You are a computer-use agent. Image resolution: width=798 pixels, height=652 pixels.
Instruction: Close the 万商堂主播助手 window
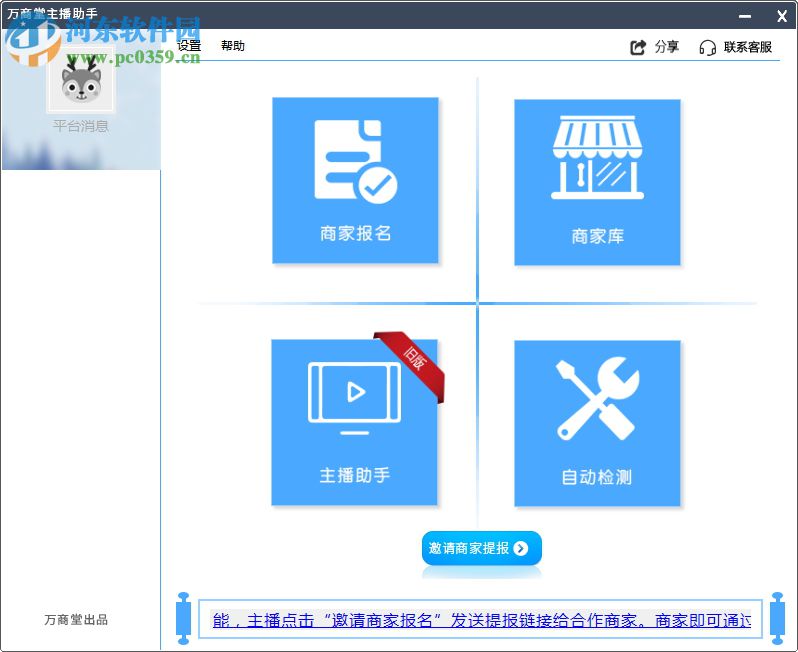click(782, 16)
